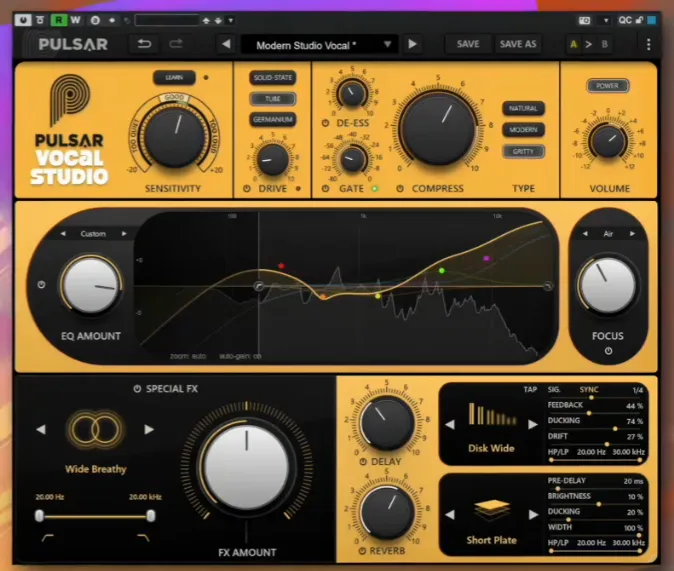Click the previous reverb type arrow beside Short Plate
Screen dimensions: 674x571
(x=450, y=515)
